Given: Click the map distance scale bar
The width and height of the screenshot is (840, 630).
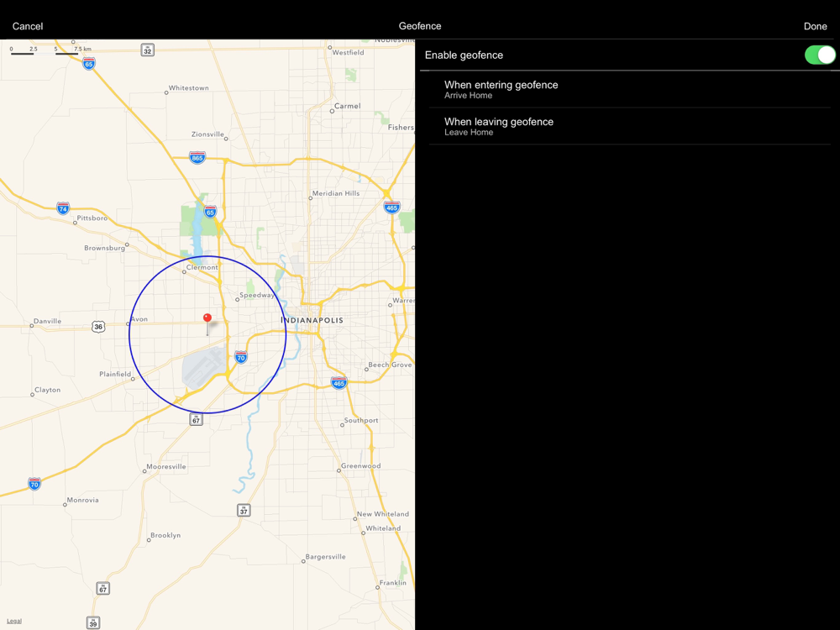Looking at the screenshot, I should tap(51, 51).
